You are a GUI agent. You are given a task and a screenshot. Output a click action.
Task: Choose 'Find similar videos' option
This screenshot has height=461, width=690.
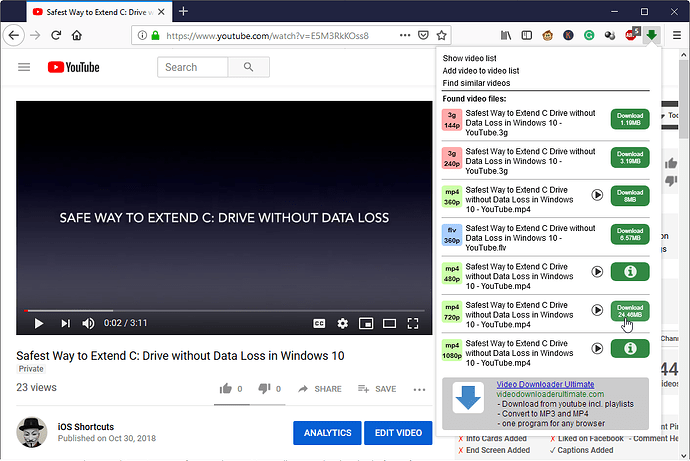[476, 83]
